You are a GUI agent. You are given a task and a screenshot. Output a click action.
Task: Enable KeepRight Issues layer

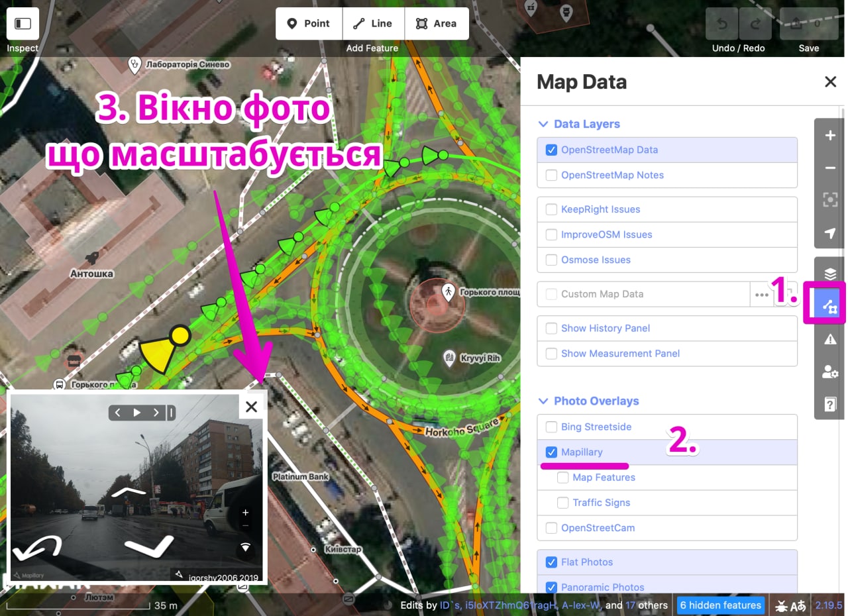tap(551, 209)
